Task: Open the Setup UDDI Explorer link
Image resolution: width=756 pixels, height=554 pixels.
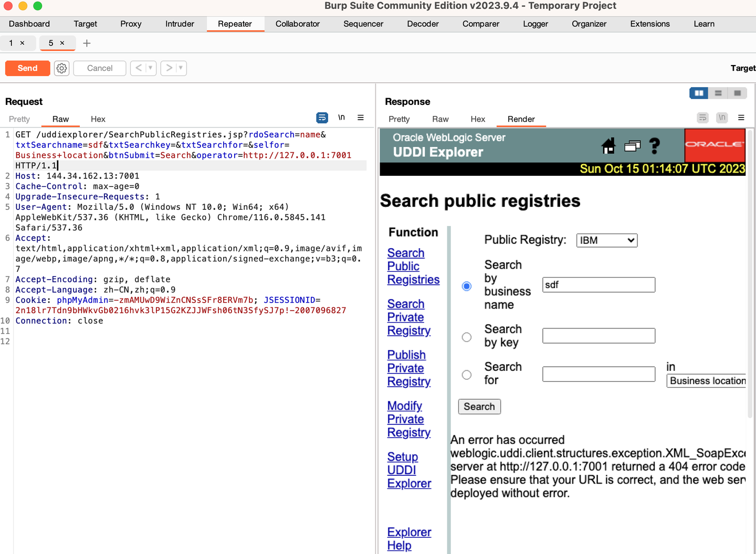Action: pos(409,470)
